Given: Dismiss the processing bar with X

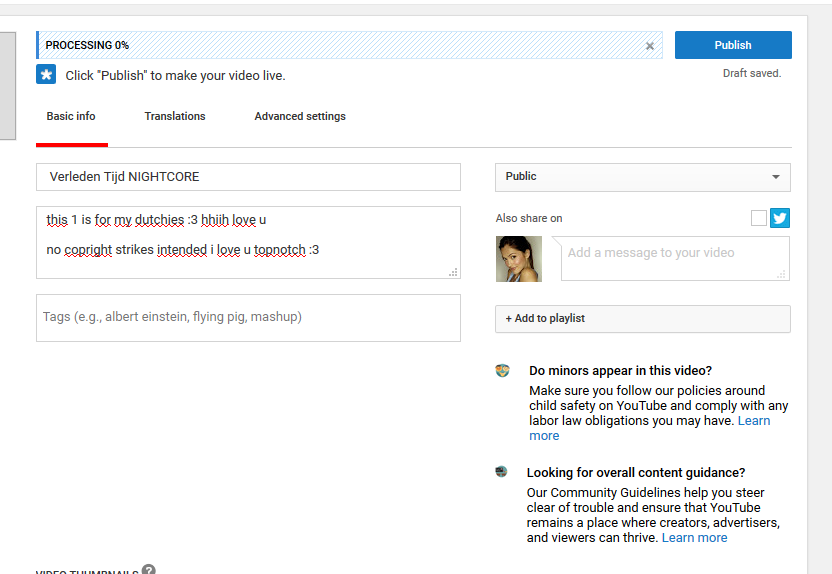Looking at the screenshot, I should [650, 46].
